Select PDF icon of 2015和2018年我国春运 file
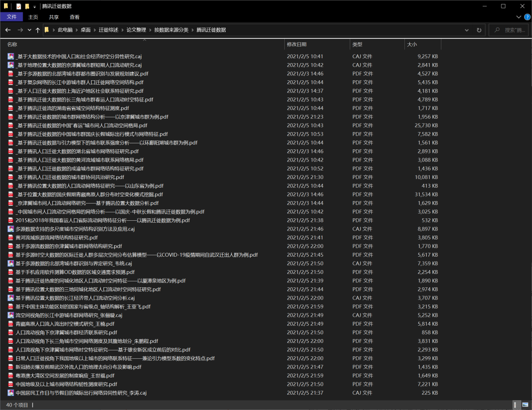The width and height of the screenshot is (532, 410). click(x=11, y=220)
